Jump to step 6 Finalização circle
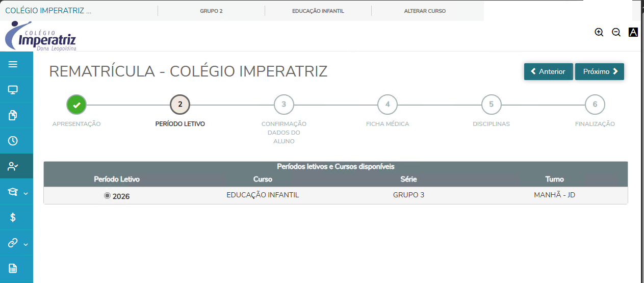This screenshot has width=644, height=283. pyautogui.click(x=595, y=105)
